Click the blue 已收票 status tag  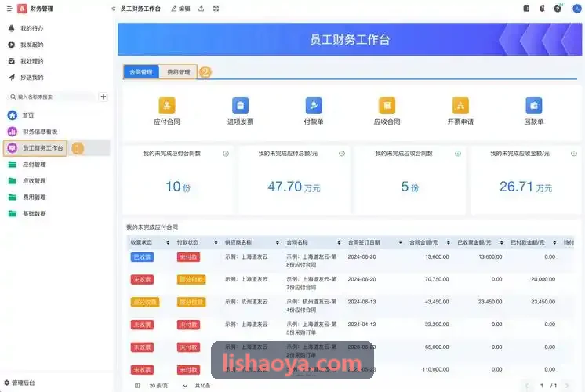142,257
